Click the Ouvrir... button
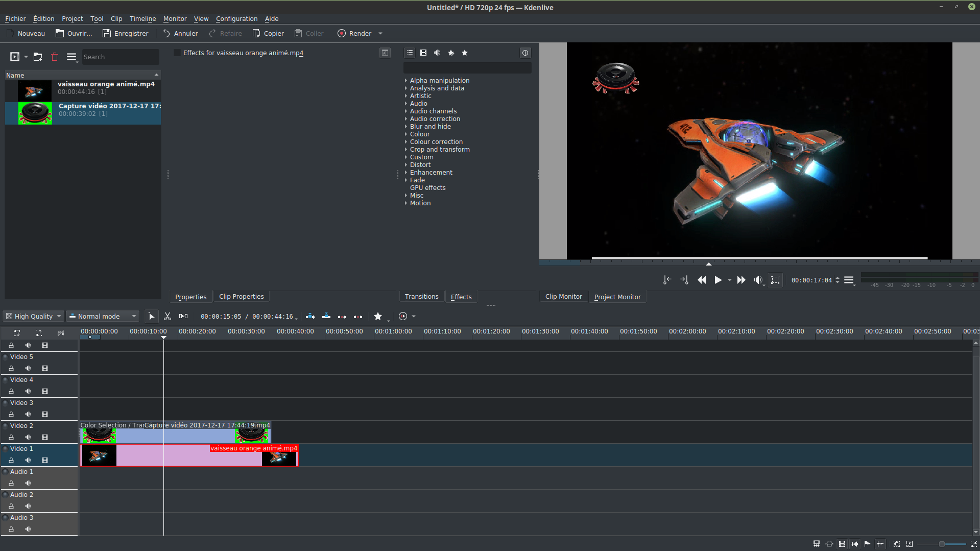This screenshot has height=551, width=980. pyautogui.click(x=74, y=34)
